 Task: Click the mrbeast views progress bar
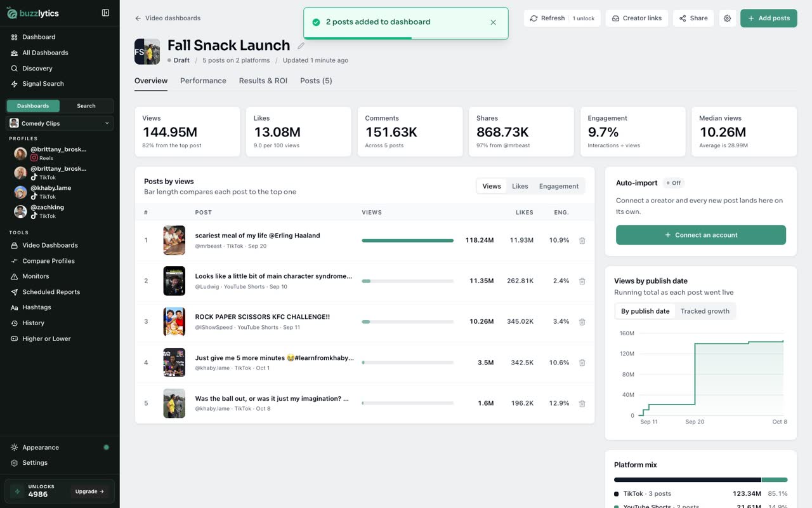pos(407,241)
